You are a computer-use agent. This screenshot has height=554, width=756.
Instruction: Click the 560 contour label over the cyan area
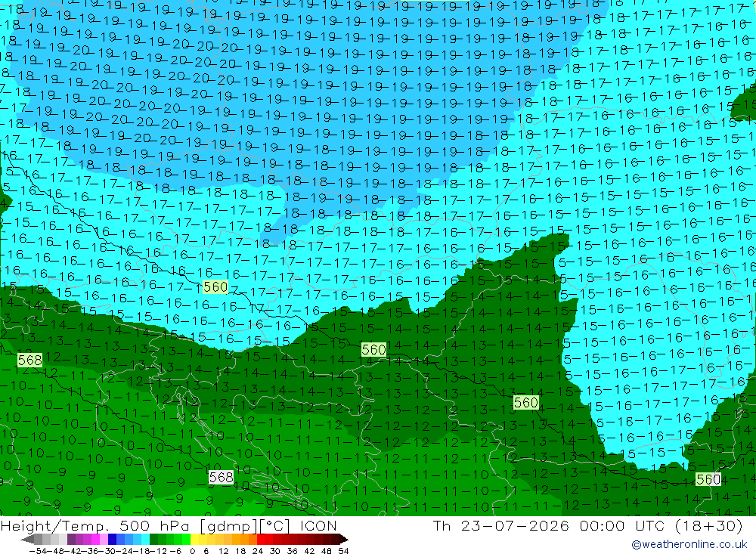point(215,287)
